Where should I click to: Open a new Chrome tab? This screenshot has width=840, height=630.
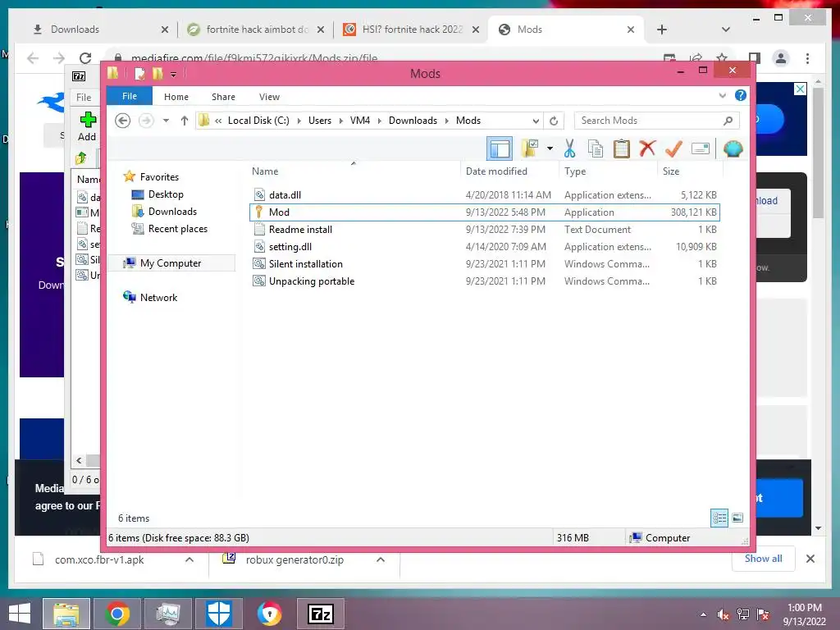pos(662,30)
